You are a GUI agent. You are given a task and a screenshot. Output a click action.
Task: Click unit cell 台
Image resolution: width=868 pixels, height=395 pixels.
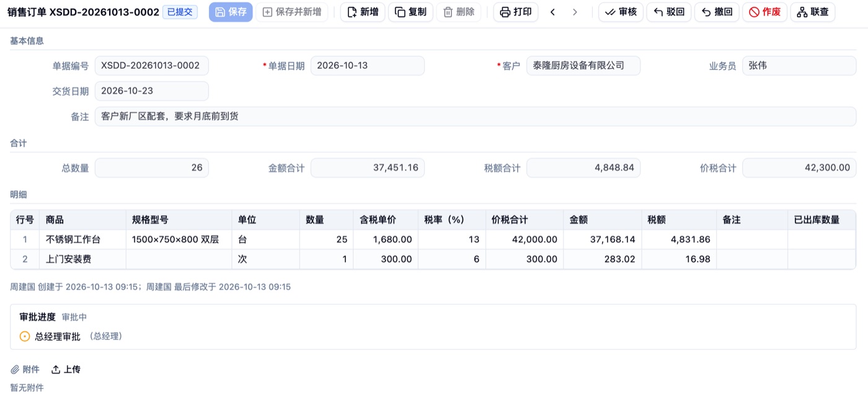[x=266, y=239]
